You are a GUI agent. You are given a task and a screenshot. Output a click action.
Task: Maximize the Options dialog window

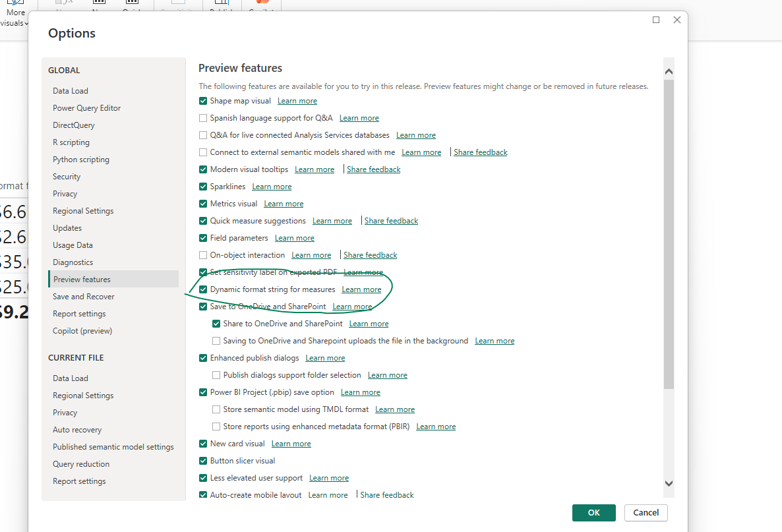(656, 20)
